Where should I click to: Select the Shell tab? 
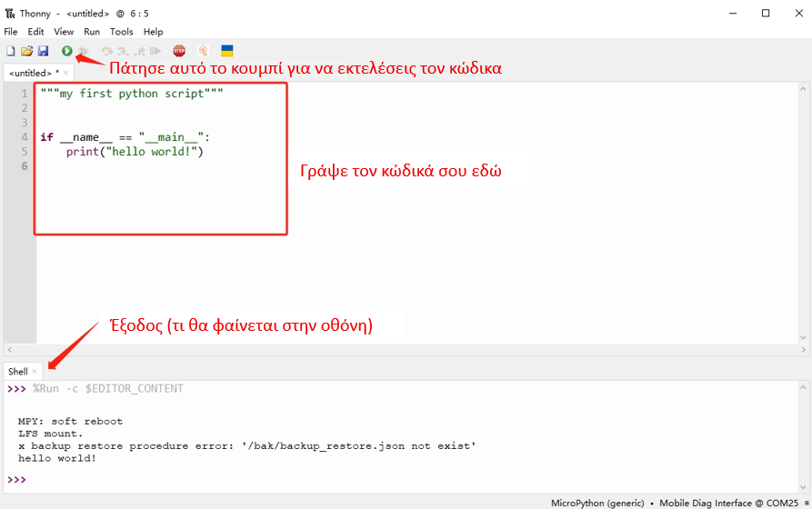pyautogui.click(x=18, y=371)
